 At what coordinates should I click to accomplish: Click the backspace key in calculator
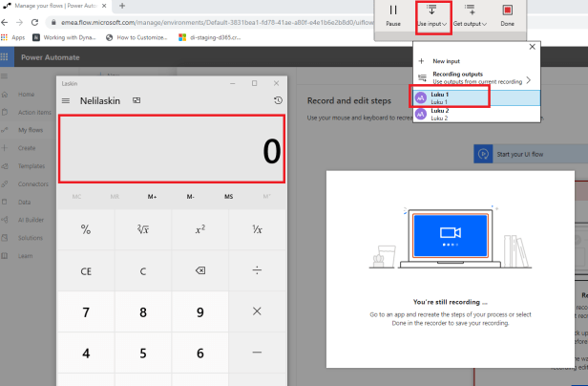click(200, 270)
